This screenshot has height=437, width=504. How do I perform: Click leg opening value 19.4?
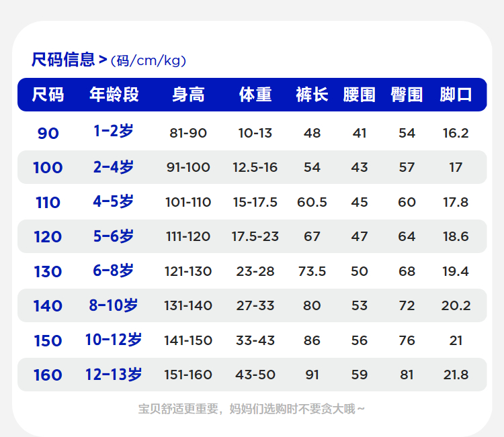click(x=456, y=271)
